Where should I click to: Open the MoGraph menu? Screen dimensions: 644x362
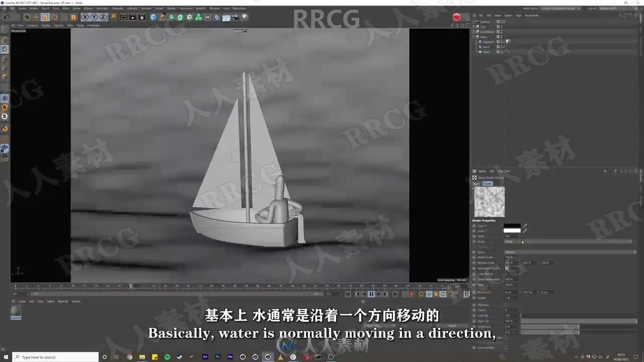(x=102, y=9)
